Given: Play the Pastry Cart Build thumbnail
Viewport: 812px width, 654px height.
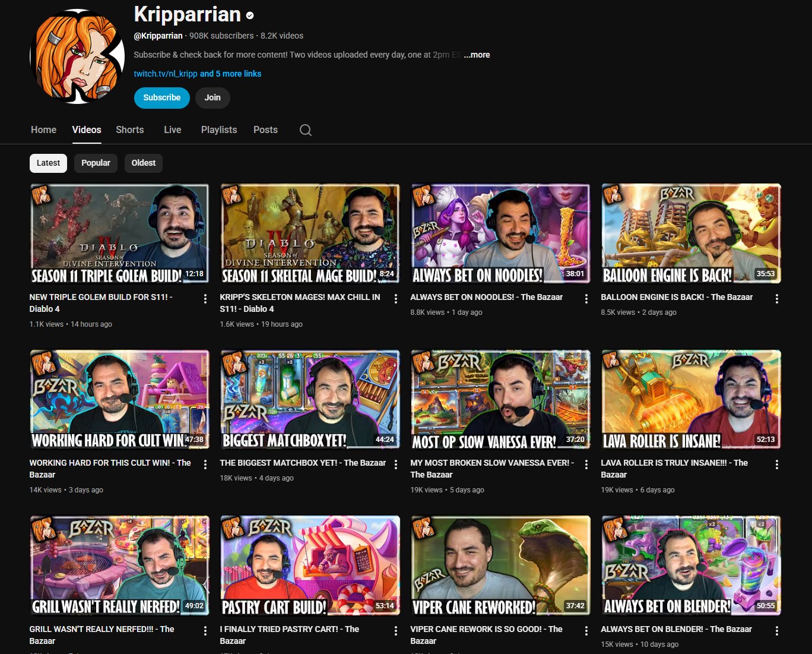Looking at the screenshot, I should 310,566.
